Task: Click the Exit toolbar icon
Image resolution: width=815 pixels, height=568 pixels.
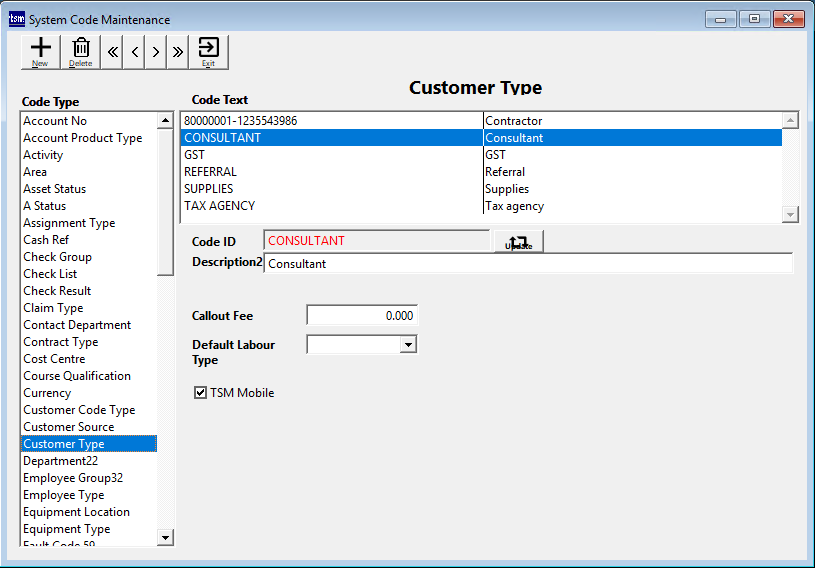Action: (x=208, y=52)
